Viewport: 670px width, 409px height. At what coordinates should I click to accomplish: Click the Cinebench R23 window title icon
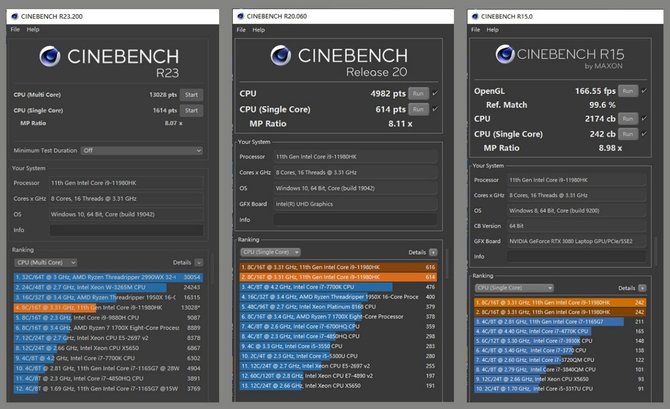pyautogui.click(x=15, y=16)
